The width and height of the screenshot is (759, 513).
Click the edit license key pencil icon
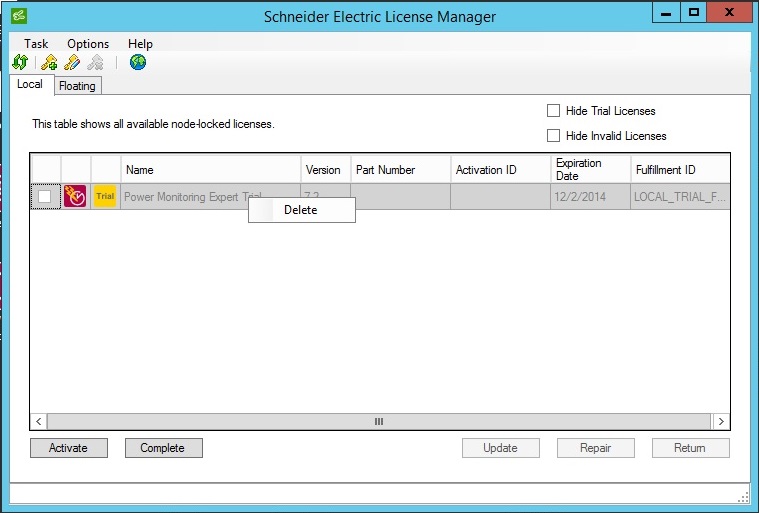tap(72, 62)
